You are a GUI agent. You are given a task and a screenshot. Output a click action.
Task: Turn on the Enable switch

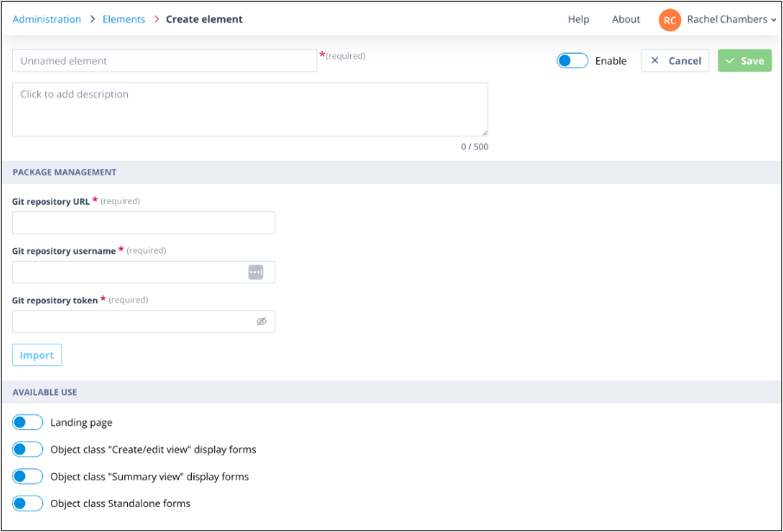point(572,60)
